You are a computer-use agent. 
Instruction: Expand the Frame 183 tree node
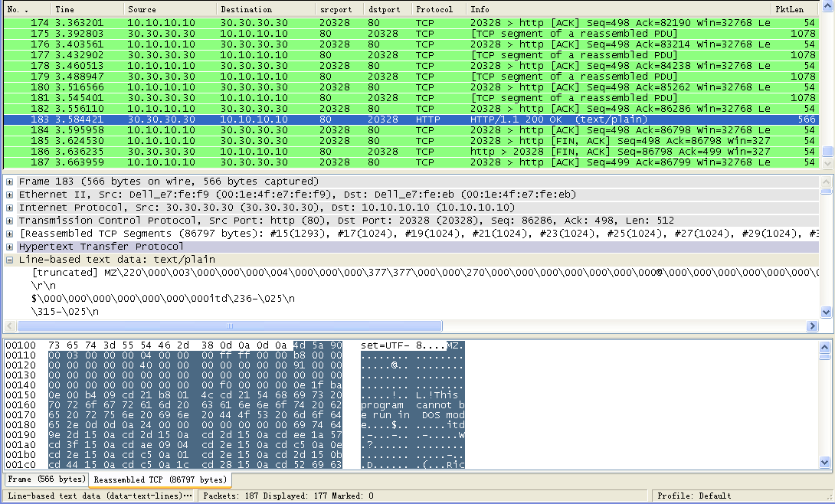[x=10, y=182]
